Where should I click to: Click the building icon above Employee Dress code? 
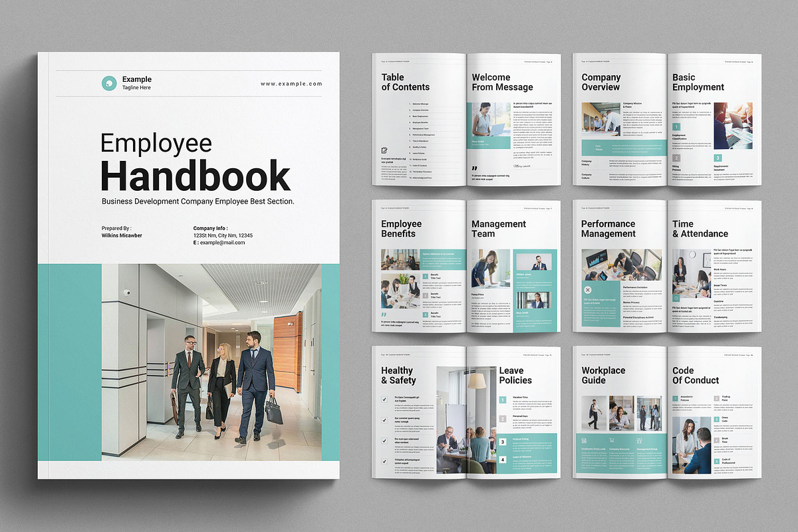point(585,440)
